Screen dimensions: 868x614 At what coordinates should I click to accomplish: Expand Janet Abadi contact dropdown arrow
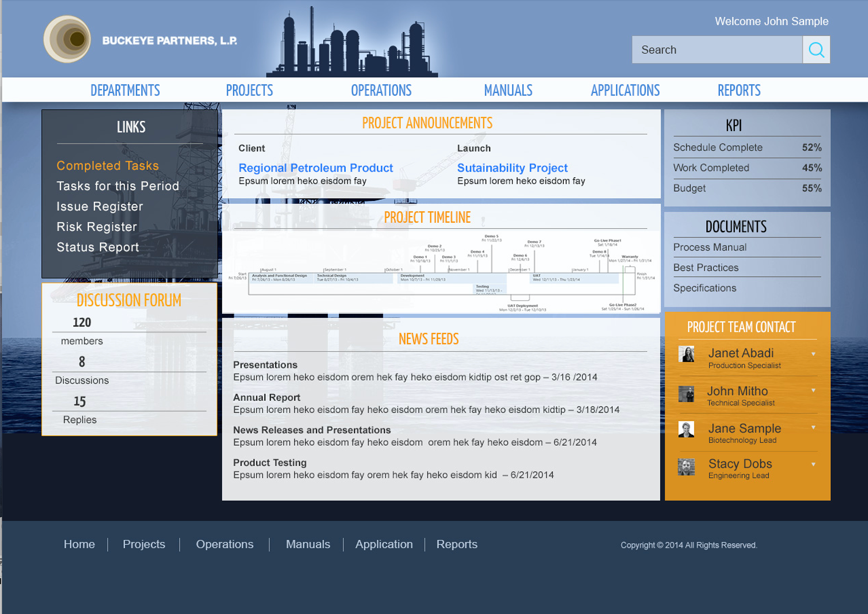click(813, 354)
